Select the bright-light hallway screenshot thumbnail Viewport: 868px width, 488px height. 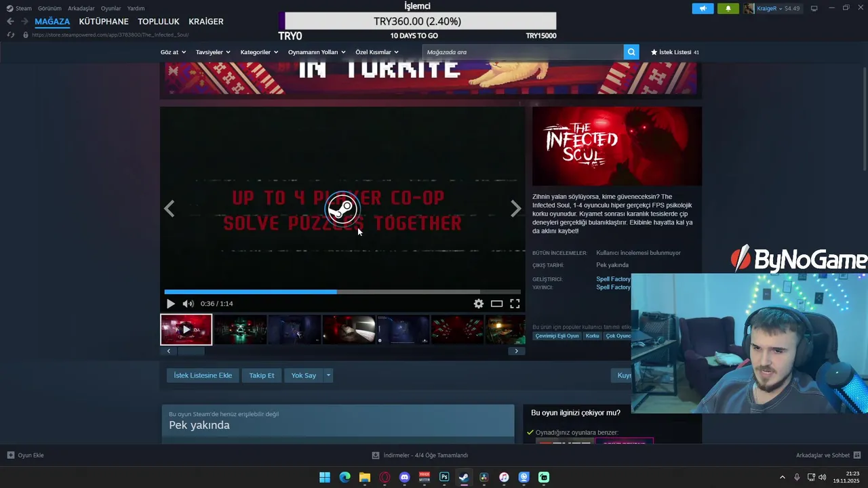[349, 329]
